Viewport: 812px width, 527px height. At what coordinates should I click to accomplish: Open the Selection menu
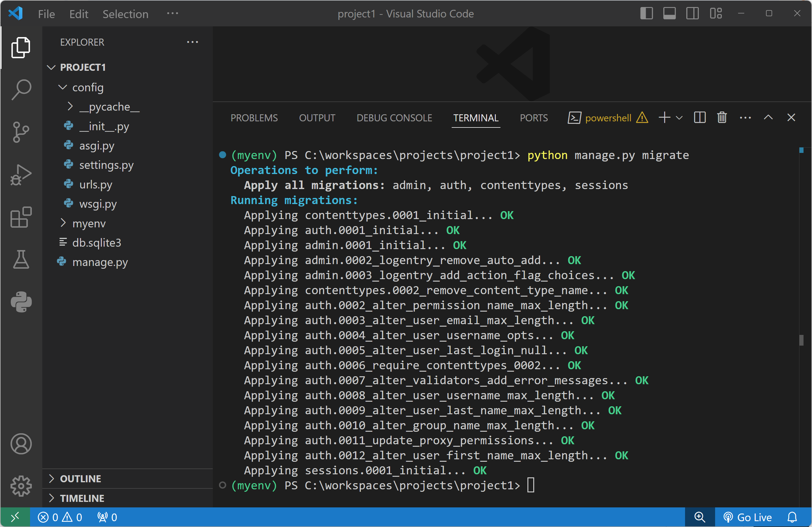(125, 14)
